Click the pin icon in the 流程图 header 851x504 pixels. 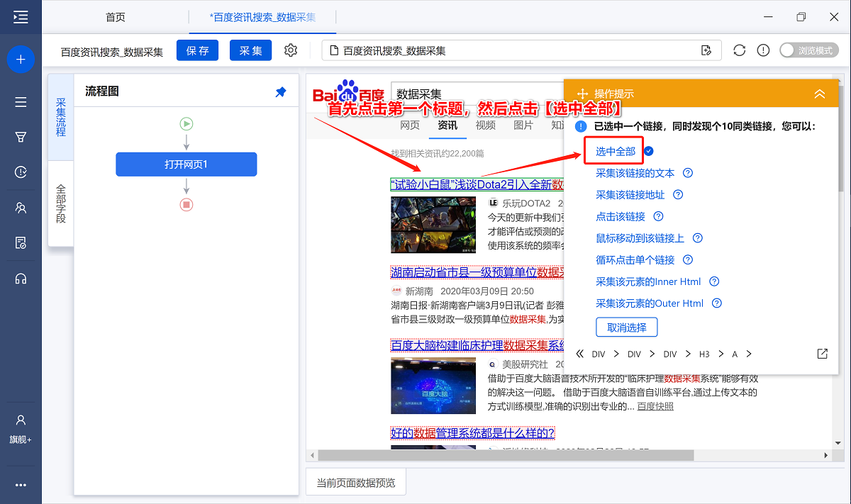[x=281, y=92]
